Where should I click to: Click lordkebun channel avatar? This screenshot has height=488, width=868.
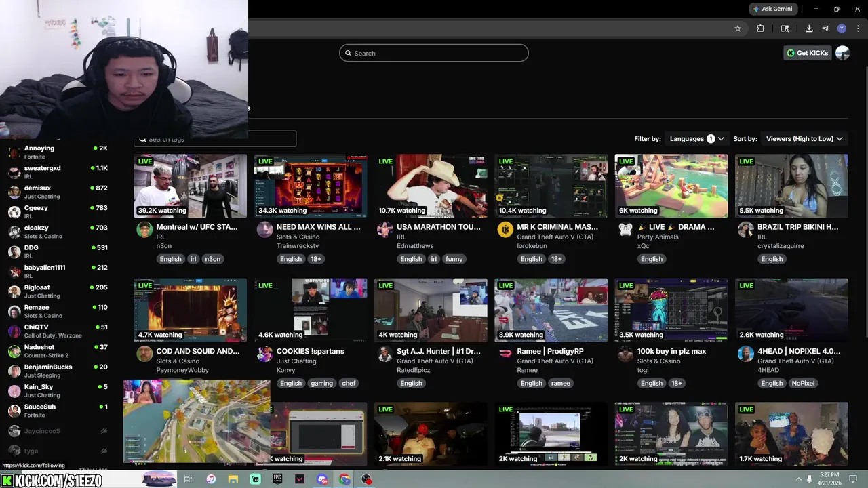[x=505, y=229]
